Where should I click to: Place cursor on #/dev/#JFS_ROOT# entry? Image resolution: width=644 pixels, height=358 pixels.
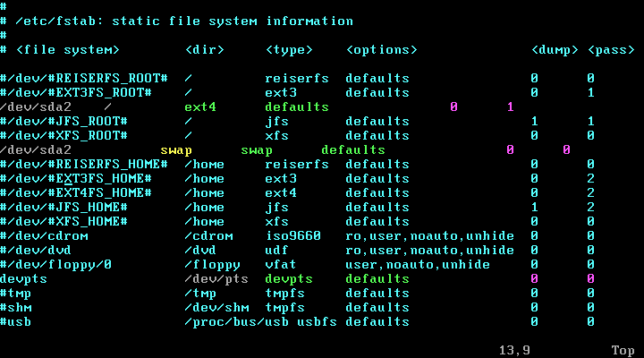pos(64,122)
